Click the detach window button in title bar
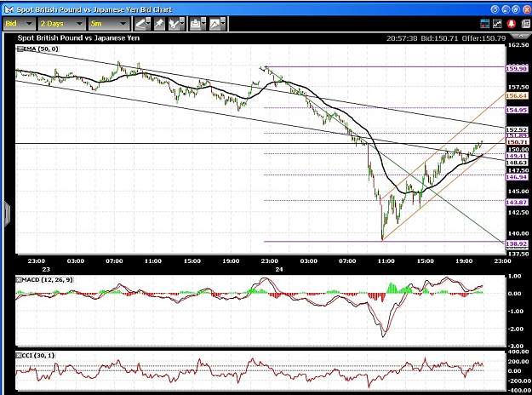Screen dimensions: 532x395 click(516, 9)
